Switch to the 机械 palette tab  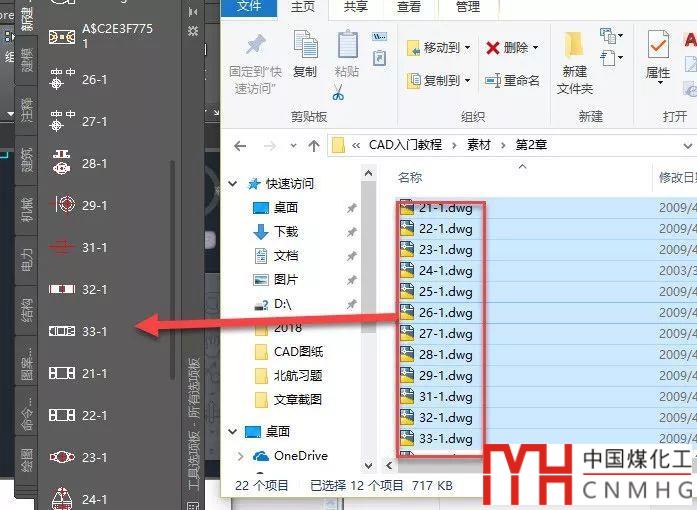click(x=26, y=210)
